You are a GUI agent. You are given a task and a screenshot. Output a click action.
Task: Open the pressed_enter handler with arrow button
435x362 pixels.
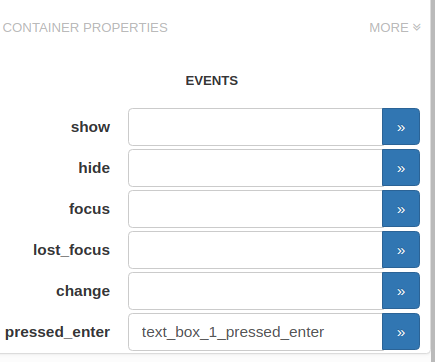click(401, 332)
